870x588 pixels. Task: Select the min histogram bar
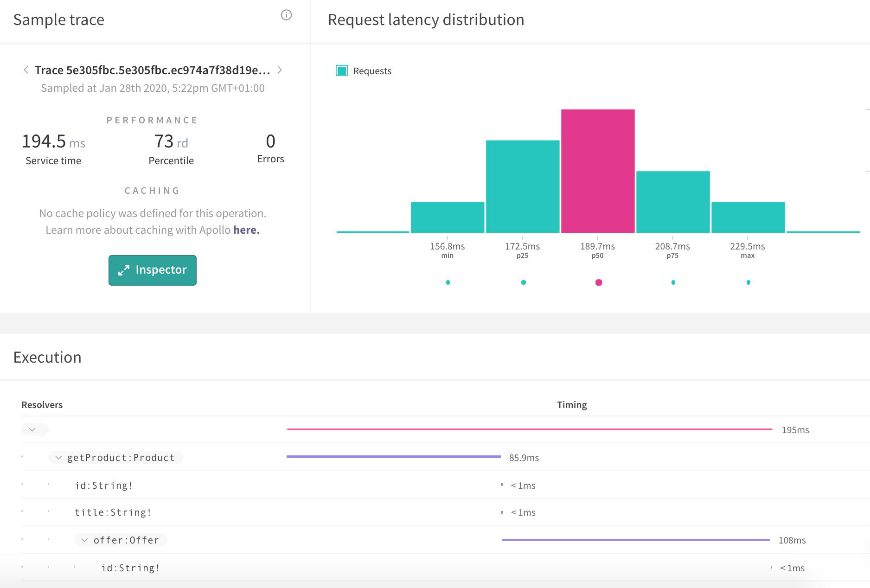click(448, 217)
